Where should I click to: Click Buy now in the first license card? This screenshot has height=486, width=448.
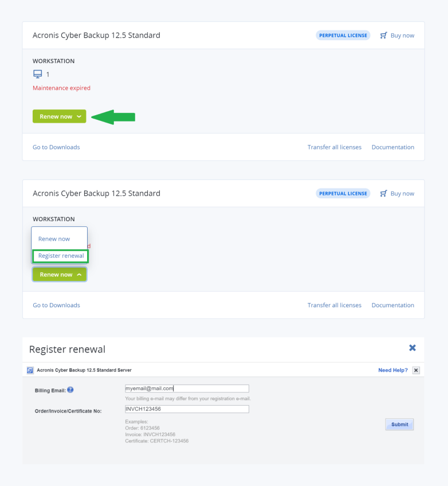[402, 36]
